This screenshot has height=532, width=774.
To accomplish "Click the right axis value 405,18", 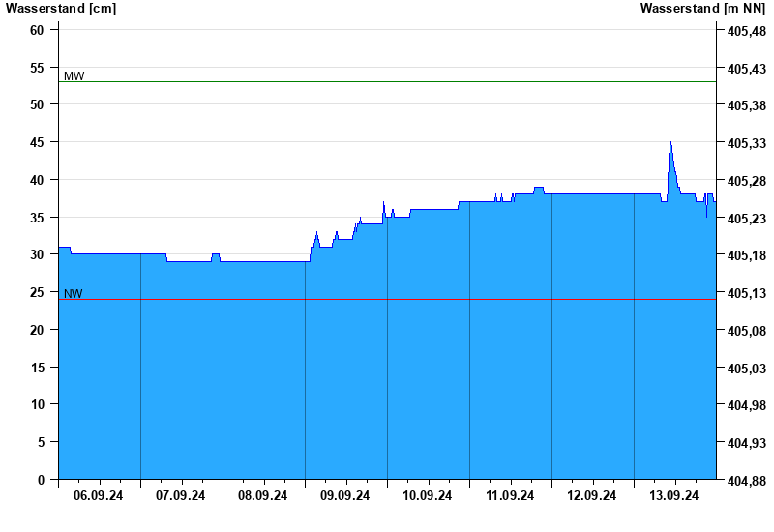I will [x=747, y=255].
